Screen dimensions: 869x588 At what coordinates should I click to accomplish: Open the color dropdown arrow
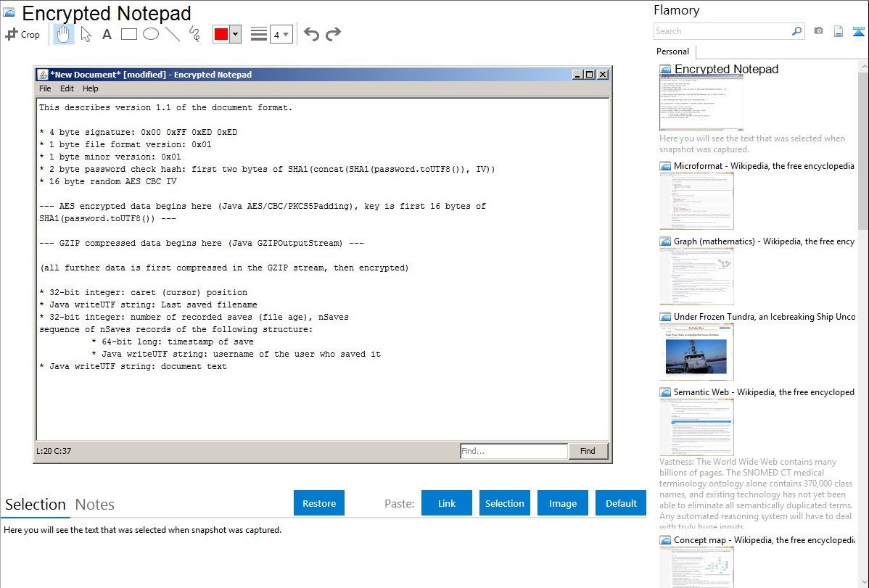[x=235, y=34]
